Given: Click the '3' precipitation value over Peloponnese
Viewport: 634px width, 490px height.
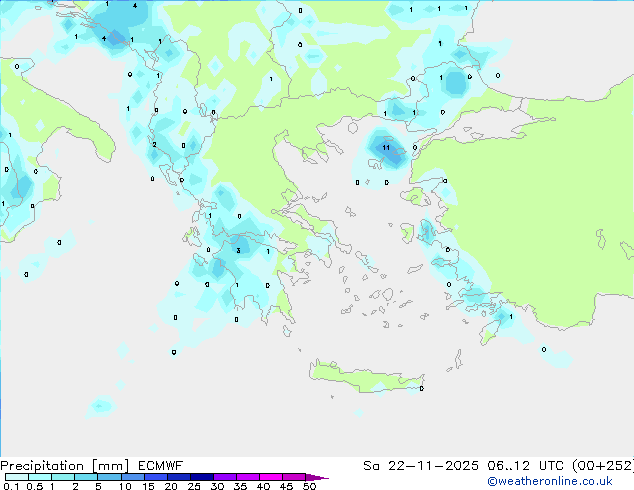Looking at the screenshot, I should coord(238,251).
